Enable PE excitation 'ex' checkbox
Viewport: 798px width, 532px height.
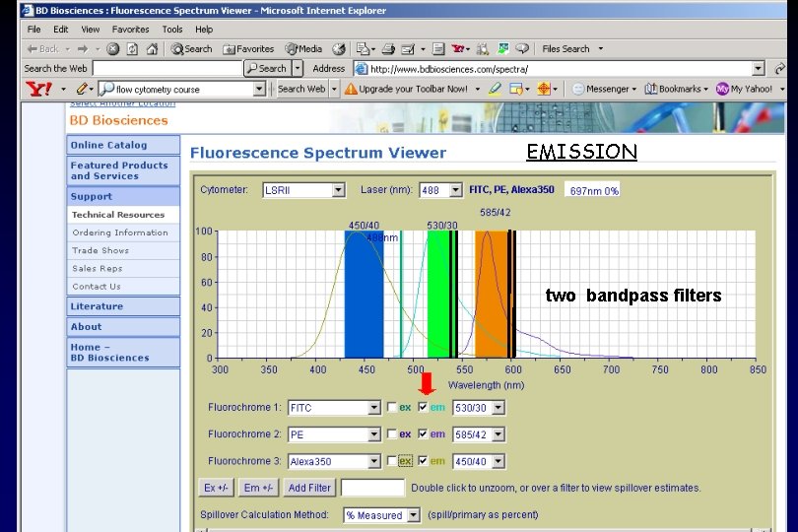point(391,433)
